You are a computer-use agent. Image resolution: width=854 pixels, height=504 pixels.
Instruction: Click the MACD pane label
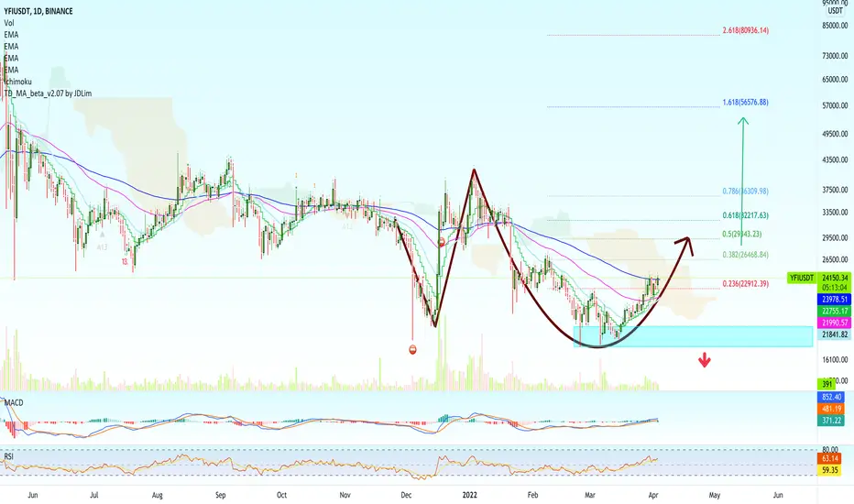coord(14,402)
